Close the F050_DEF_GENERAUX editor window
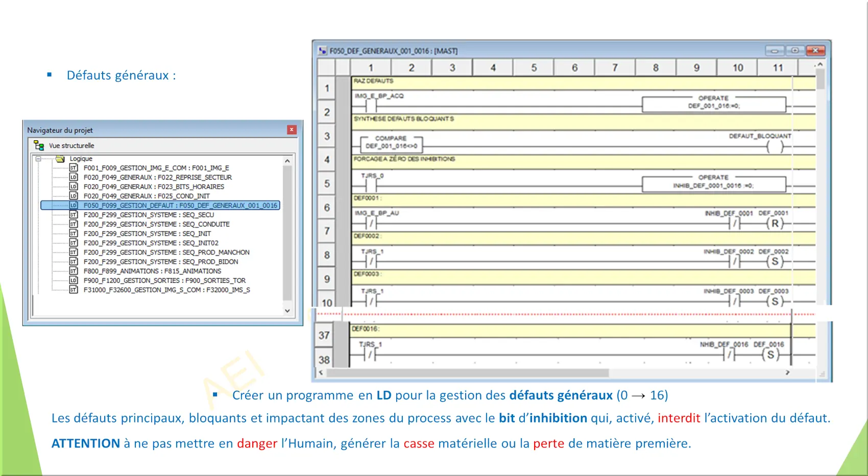 click(x=816, y=51)
